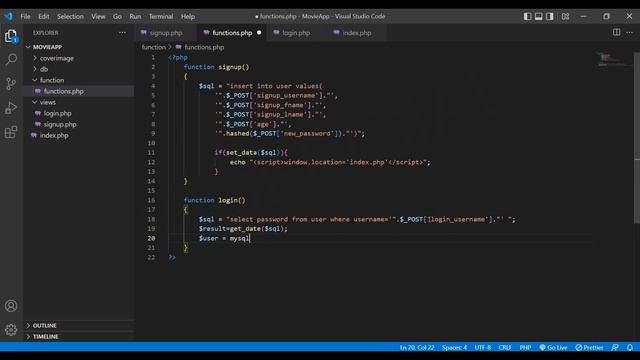The width and height of the screenshot is (640, 360).
Task: Open the Search view icon
Action: [11, 60]
